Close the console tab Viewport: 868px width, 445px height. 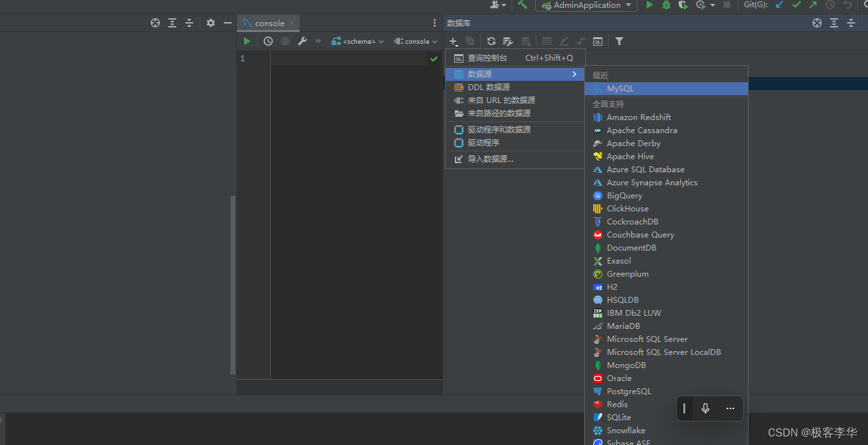click(x=292, y=23)
